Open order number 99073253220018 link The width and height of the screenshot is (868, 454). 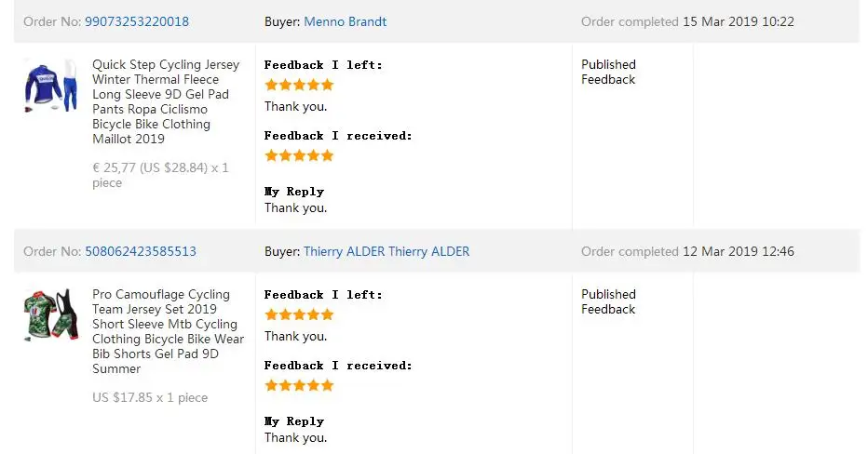point(138,21)
